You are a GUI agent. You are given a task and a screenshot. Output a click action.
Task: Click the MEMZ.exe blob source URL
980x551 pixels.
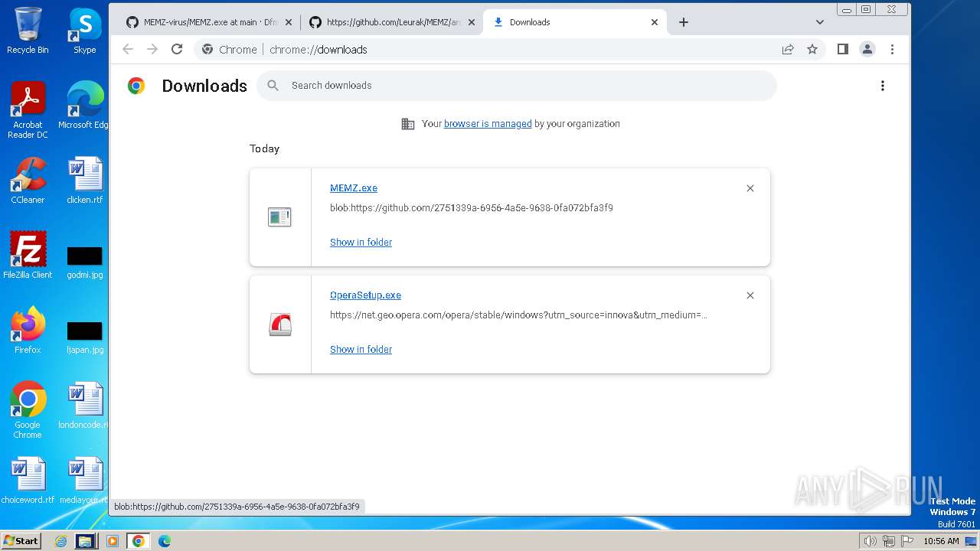(x=471, y=208)
